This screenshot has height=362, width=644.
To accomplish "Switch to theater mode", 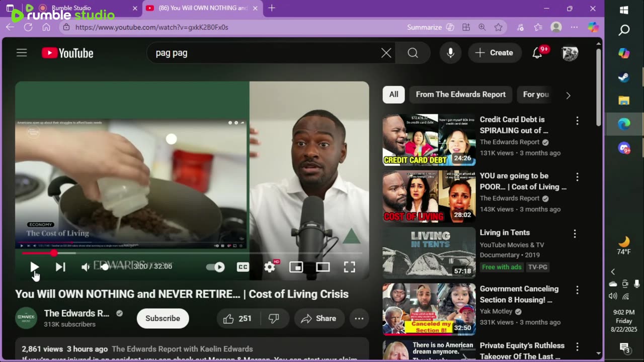I will pyautogui.click(x=323, y=267).
